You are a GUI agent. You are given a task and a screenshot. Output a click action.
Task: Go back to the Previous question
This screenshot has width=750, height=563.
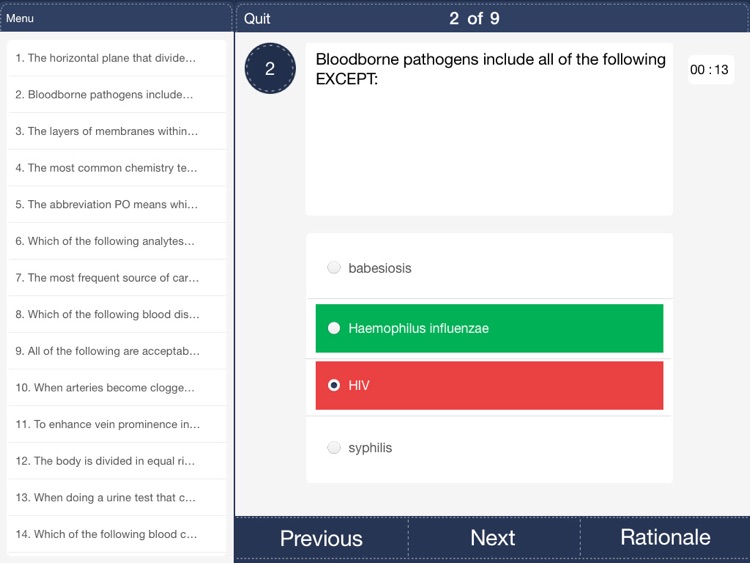pos(321,538)
